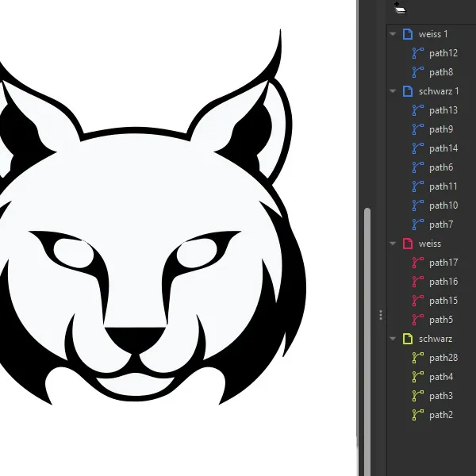
Task: Click the blue layer icon of 'schwarz 1'
Action: point(408,91)
